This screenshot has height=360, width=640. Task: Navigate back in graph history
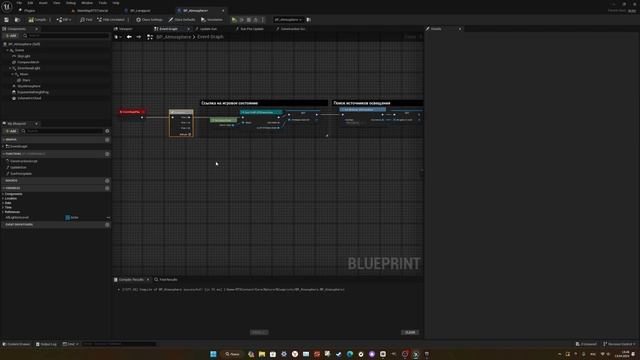129,37
